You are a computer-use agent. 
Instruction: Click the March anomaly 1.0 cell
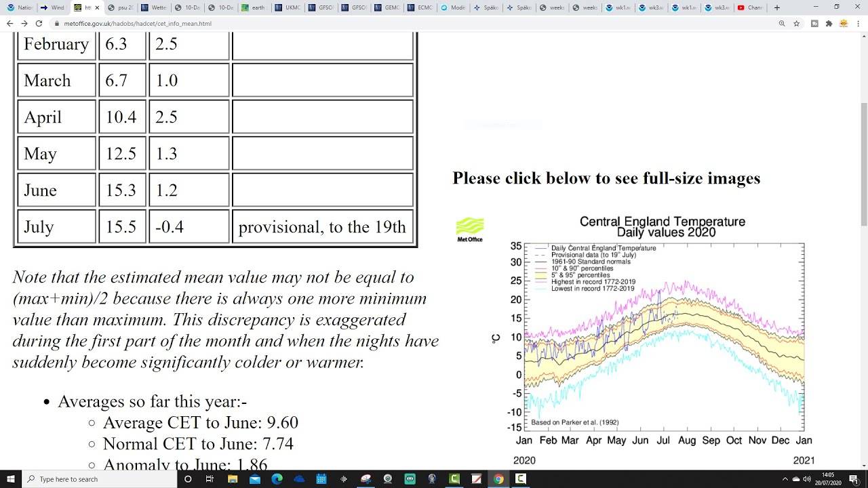click(x=189, y=81)
